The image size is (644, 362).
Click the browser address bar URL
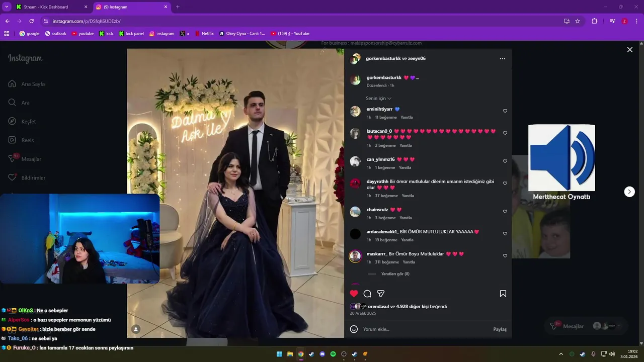pyautogui.click(x=87, y=21)
